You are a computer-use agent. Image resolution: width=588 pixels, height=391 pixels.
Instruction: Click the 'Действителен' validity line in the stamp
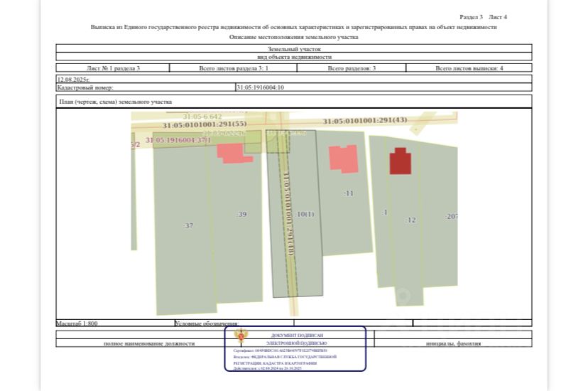268,368
